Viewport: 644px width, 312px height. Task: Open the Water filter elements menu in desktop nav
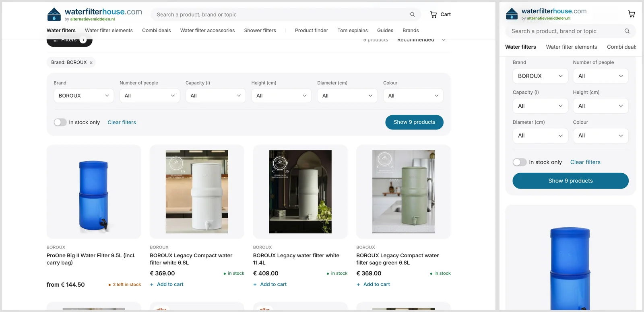pyautogui.click(x=109, y=31)
